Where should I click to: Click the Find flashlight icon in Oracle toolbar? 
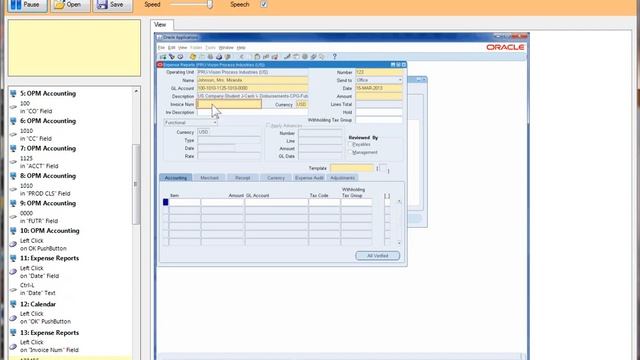[172, 57]
